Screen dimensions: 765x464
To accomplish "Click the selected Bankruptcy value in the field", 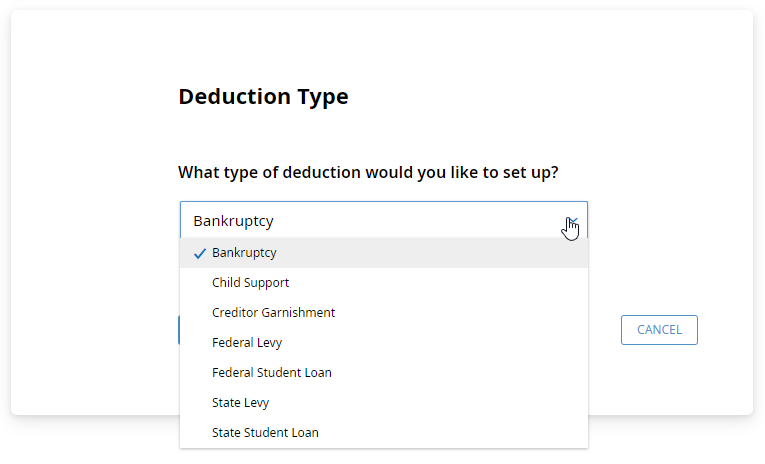I will pos(233,221).
